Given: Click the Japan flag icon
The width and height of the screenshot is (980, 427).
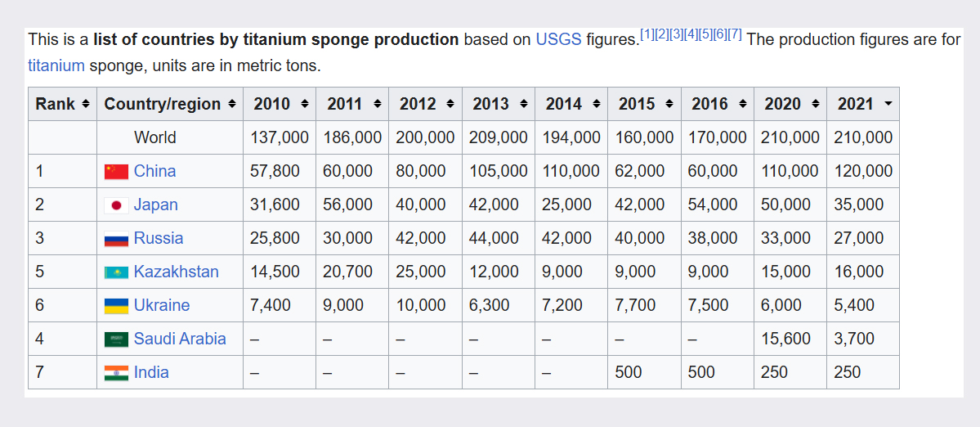Looking at the screenshot, I should tap(116, 205).
